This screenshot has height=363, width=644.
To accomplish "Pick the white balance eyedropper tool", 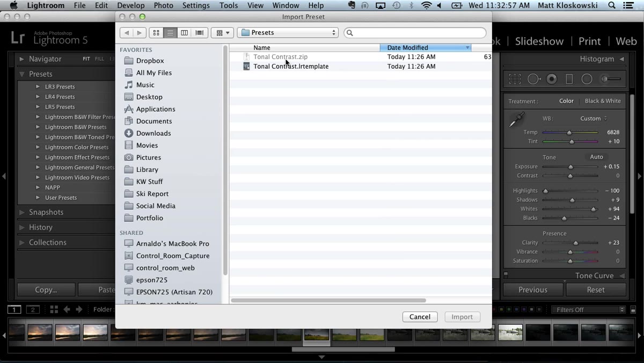I will click(x=516, y=120).
